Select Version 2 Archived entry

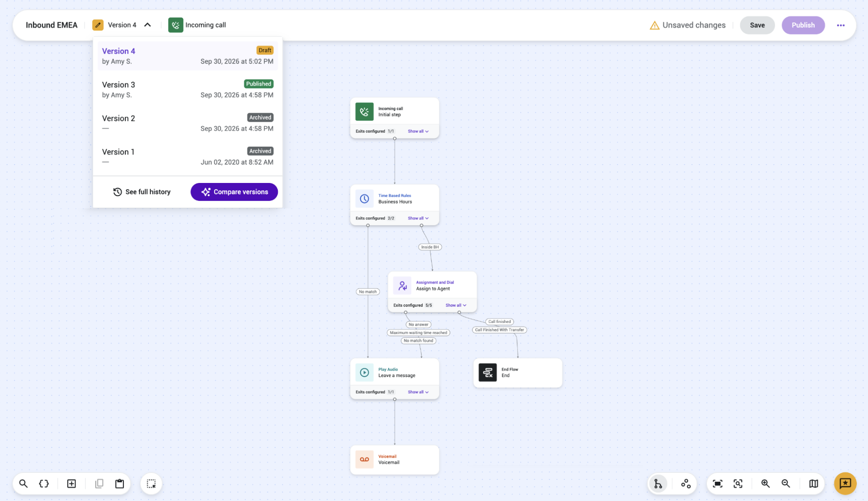(187, 123)
